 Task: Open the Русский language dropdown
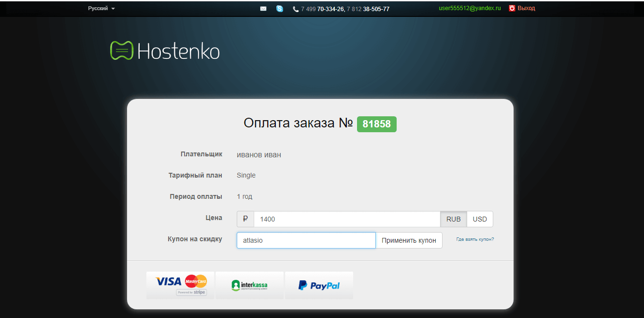pos(101,9)
